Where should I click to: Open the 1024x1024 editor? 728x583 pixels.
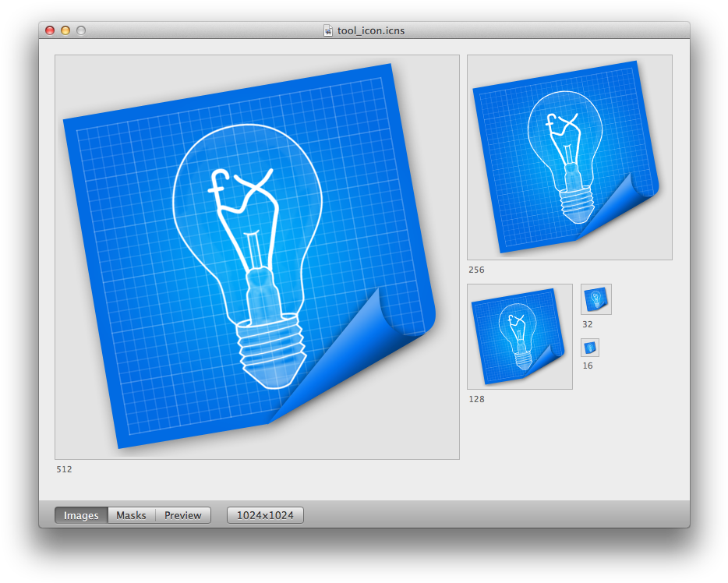point(265,515)
